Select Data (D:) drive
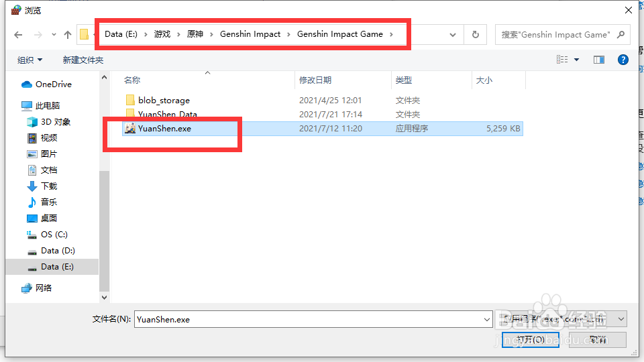The width and height of the screenshot is (644, 362). [51, 251]
